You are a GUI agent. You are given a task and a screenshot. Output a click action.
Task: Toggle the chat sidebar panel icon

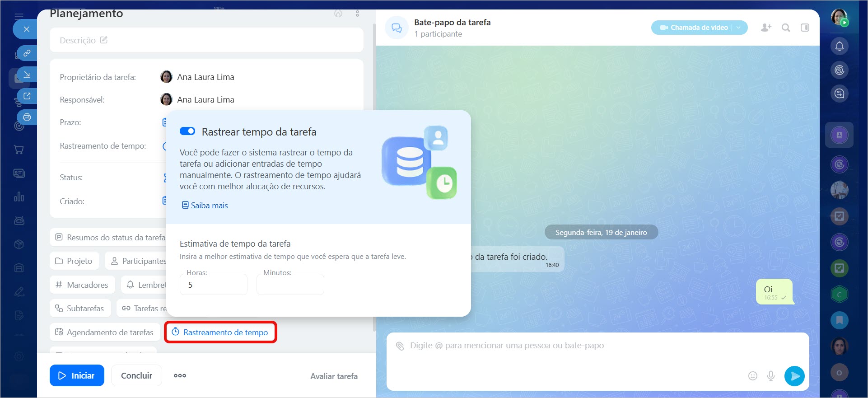click(805, 28)
